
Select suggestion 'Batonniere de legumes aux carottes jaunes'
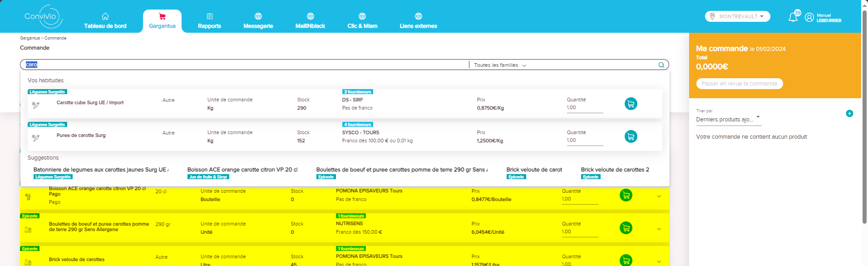(100, 170)
